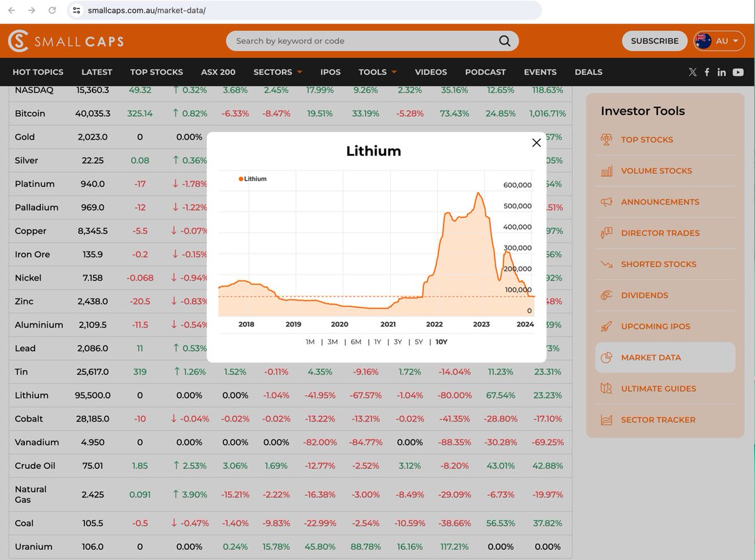The image size is (755, 560).
Task: Open the SECTOR TRACKER sidebar link
Action: [x=658, y=420]
